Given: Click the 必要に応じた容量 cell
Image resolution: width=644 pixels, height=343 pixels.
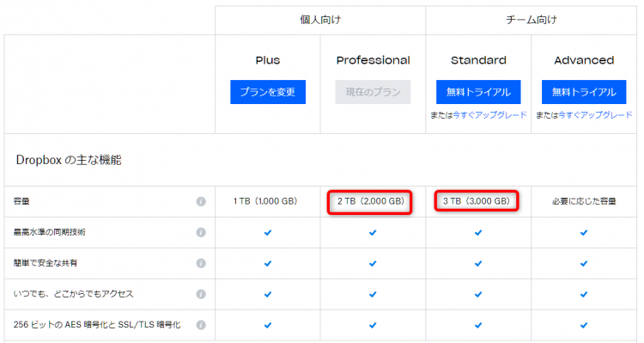Looking at the screenshot, I should tap(584, 201).
